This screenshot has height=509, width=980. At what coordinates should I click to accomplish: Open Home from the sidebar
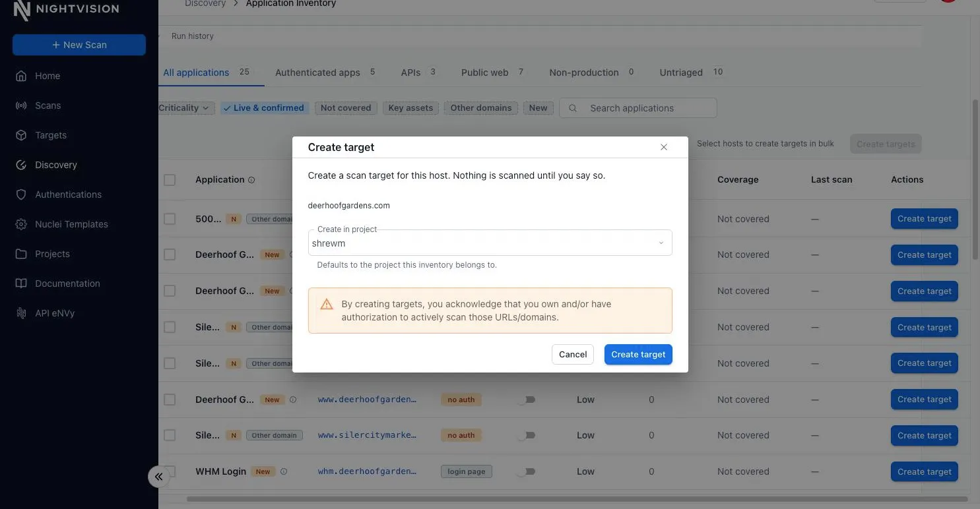(48, 76)
